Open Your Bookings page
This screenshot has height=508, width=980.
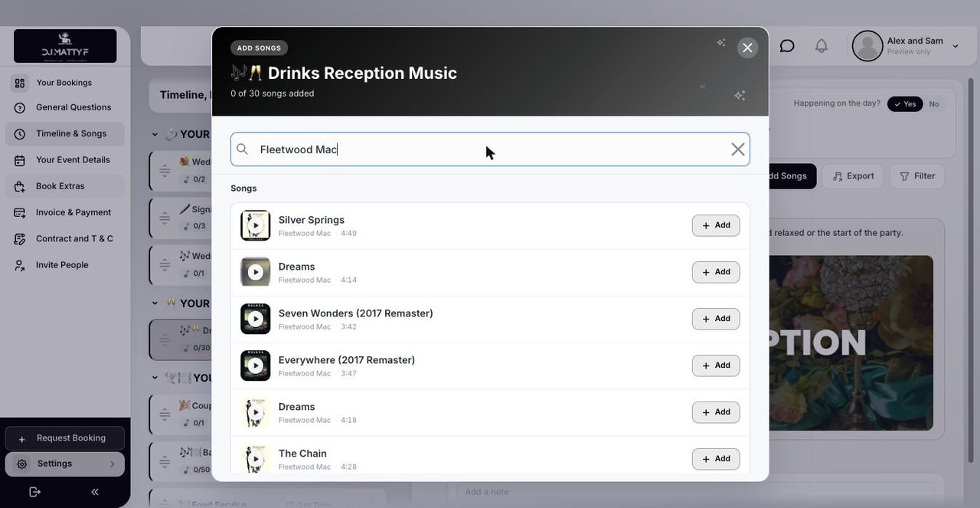(x=65, y=83)
